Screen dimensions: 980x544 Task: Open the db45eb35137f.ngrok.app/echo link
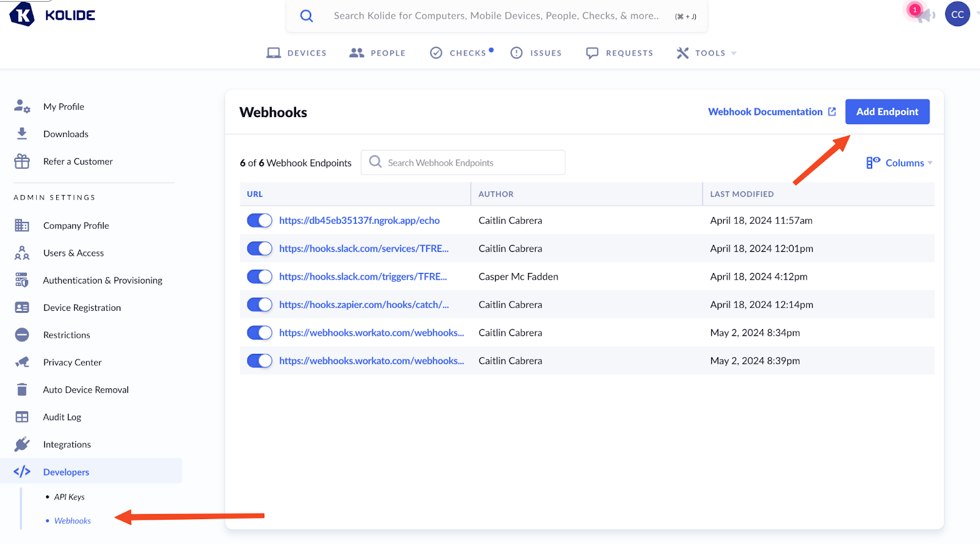tap(359, 221)
